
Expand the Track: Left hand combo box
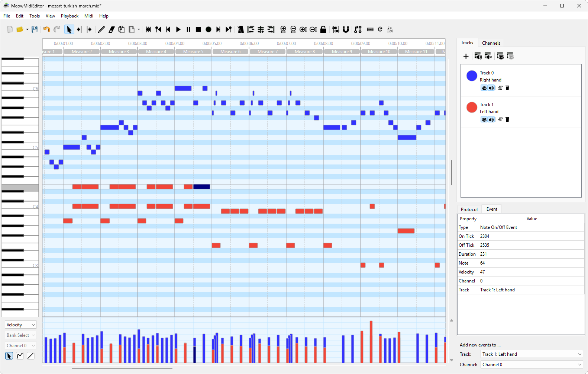tap(532, 354)
